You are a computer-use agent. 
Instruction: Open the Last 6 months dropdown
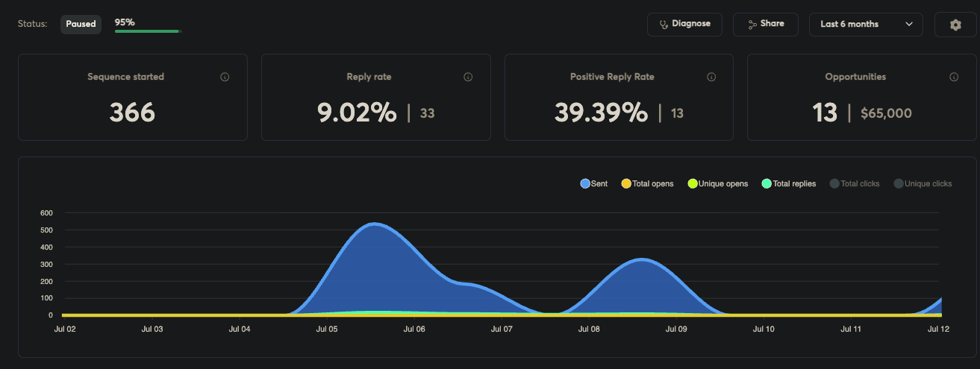pos(866,25)
